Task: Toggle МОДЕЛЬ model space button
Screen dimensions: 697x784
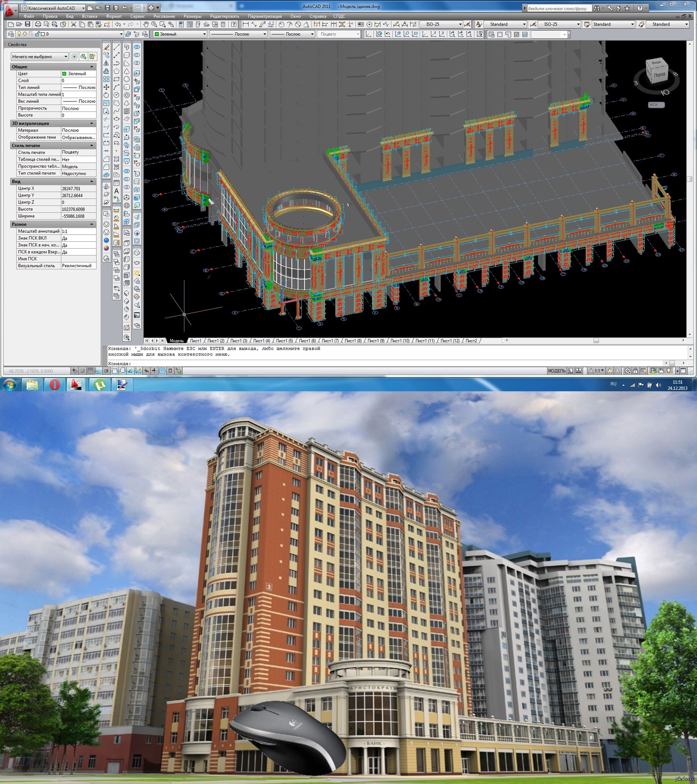Action: [556, 371]
